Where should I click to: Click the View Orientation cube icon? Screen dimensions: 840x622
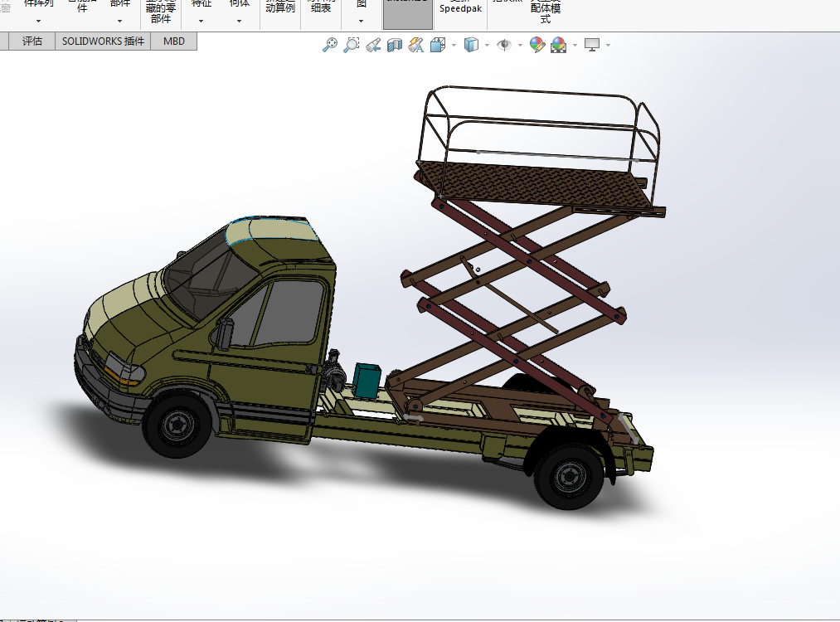click(x=438, y=46)
